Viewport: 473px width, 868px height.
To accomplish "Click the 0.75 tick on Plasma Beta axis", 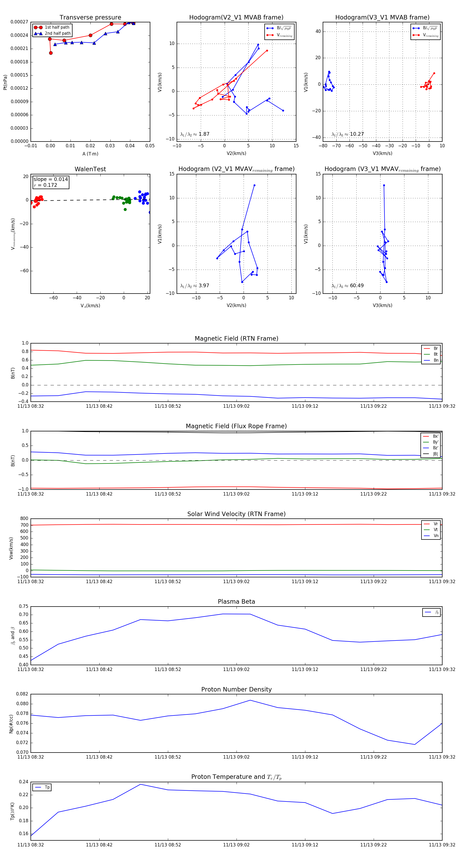I will coord(24,606).
